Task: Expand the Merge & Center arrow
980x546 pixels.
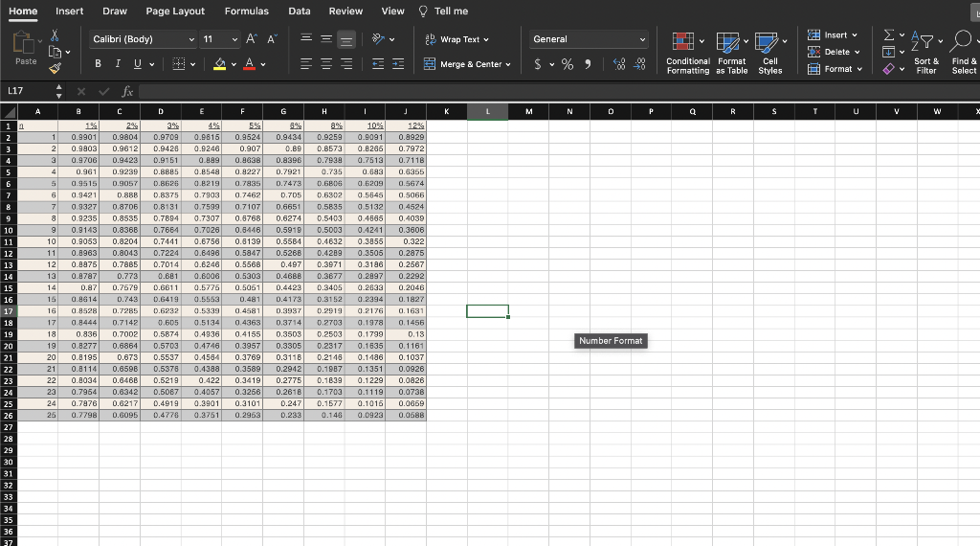Action: coord(508,64)
